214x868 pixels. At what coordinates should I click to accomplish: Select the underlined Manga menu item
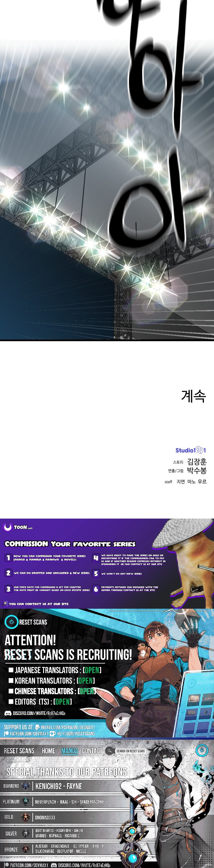click(x=69, y=751)
